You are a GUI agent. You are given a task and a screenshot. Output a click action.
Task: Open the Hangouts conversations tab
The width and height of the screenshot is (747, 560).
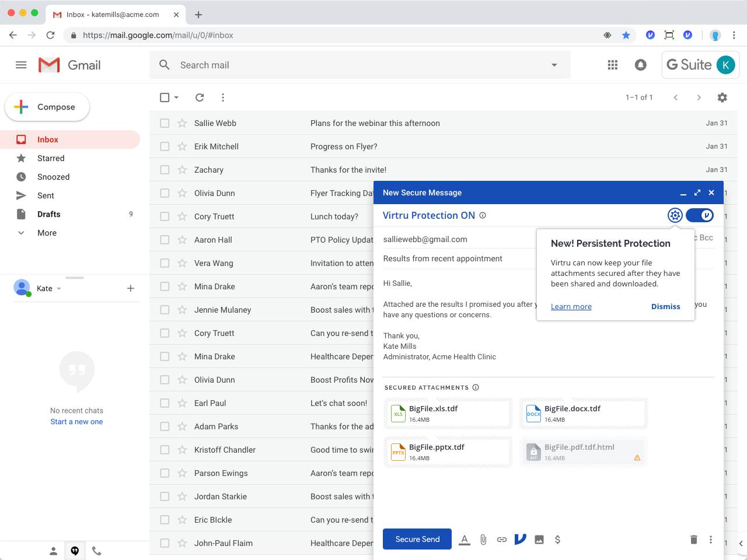tap(75, 551)
